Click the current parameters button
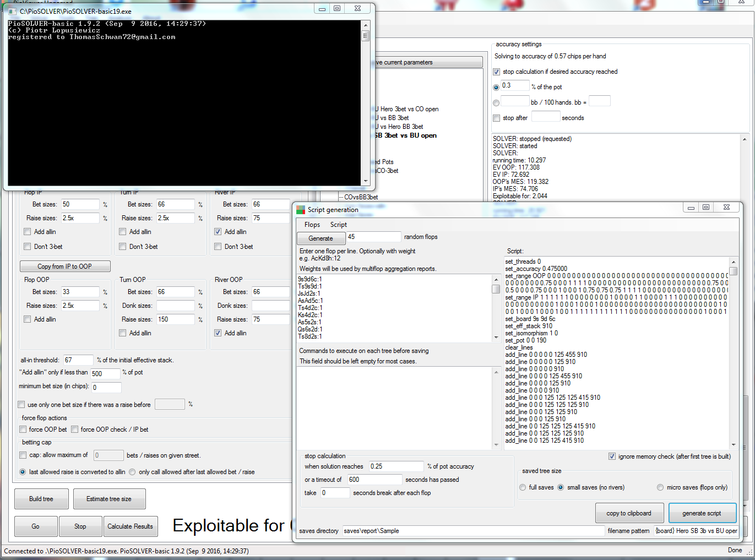 [x=428, y=62]
